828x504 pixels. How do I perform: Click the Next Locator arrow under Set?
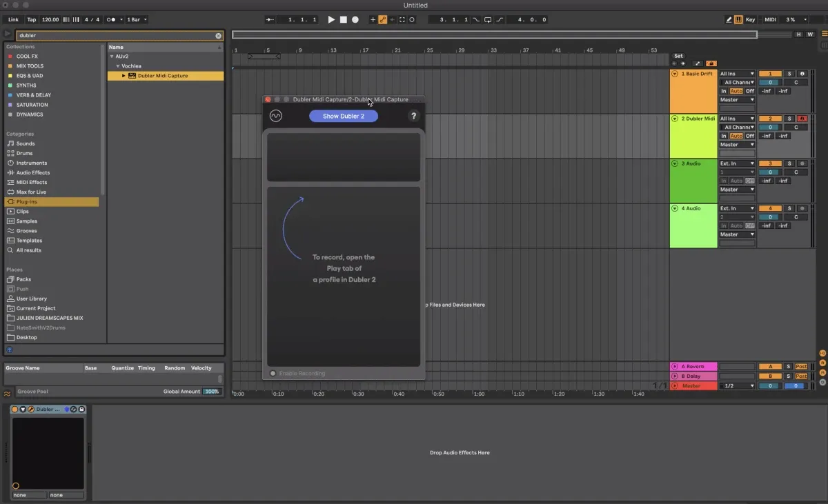(x=683, y=63)
